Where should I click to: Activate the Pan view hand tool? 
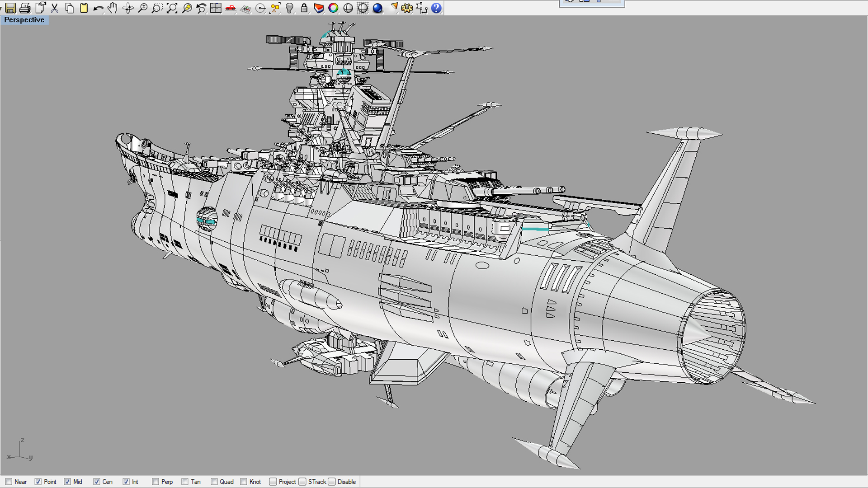click(113, 8)
